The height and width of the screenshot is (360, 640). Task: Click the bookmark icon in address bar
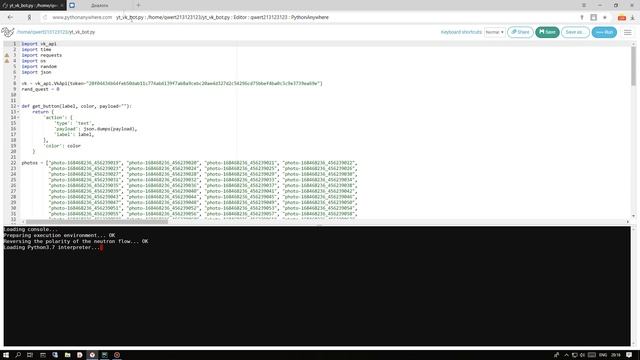pyautogui.click(x=593, y=17)
